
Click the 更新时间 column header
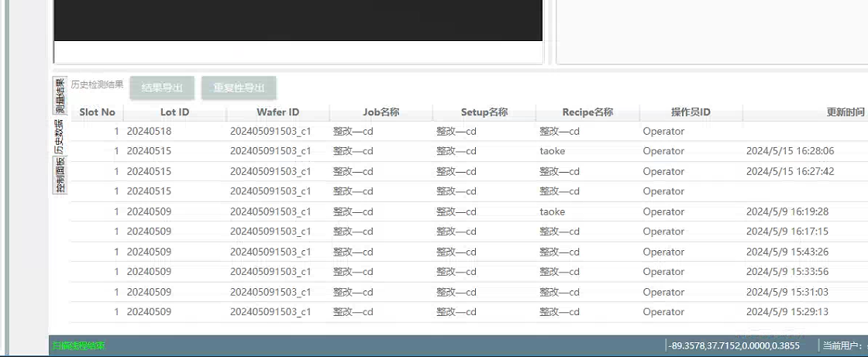pos(846,112)
